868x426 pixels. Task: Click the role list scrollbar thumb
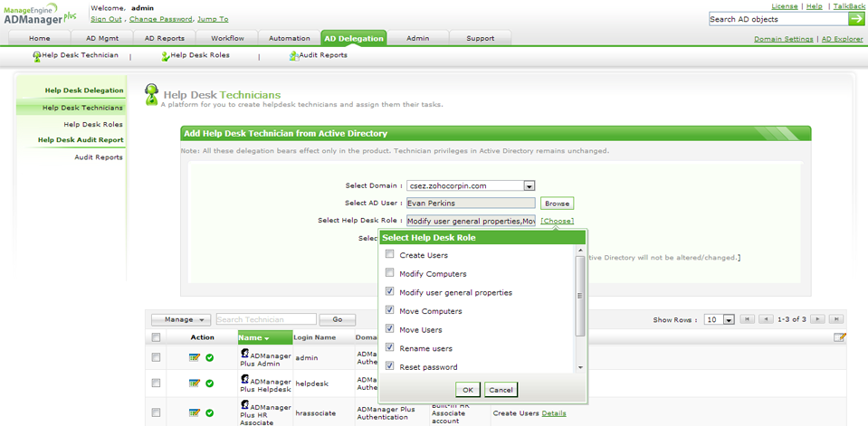point(580,296)
